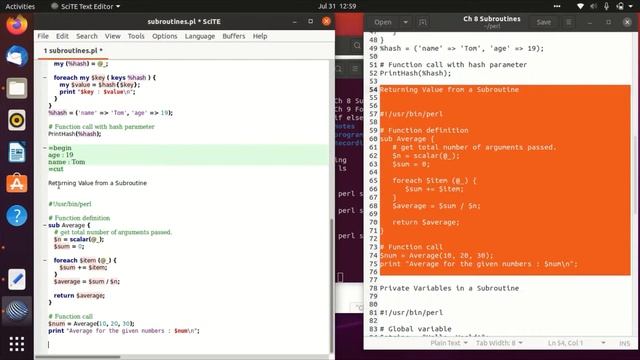The image size is (640, 360).
Task: Show Applications grid in the dock
Action: [x=17, y=344]
